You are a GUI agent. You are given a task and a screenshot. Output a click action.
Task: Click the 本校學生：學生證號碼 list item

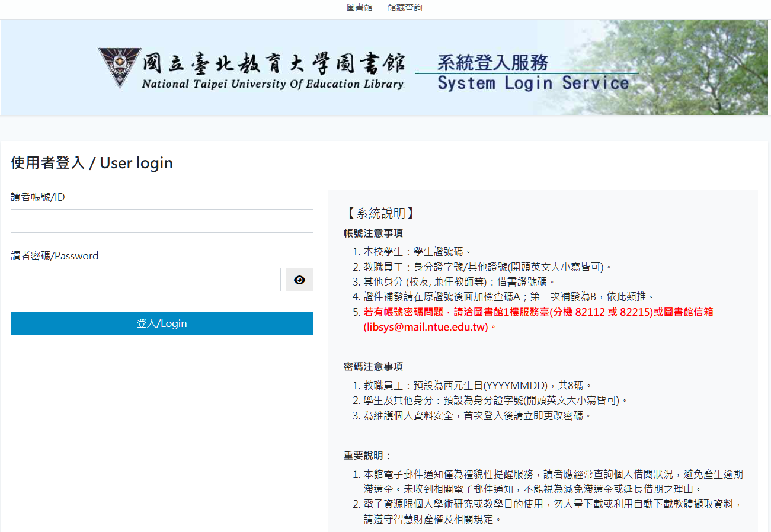coord(417,252)
